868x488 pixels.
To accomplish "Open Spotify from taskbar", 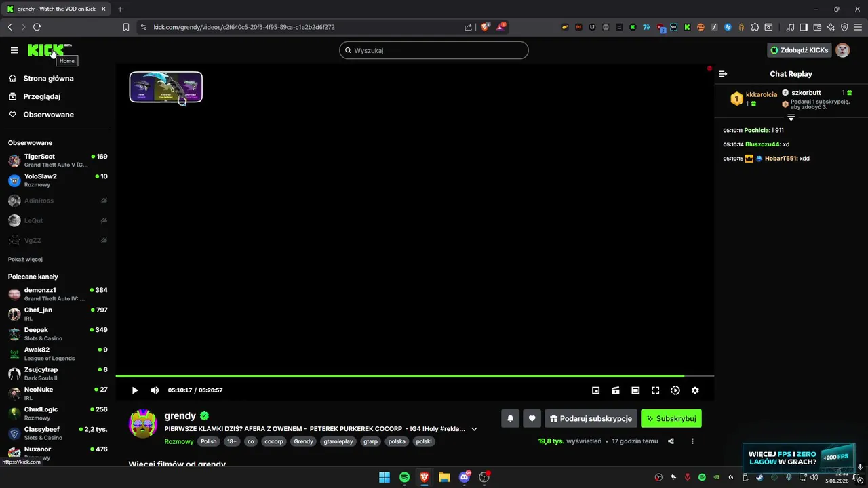I will (x=404, y=477).
